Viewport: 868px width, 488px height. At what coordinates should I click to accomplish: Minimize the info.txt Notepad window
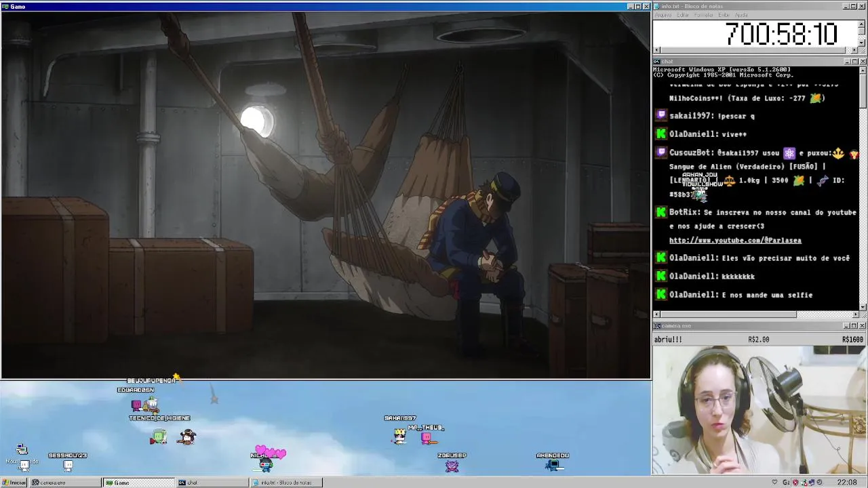point(846,6)
